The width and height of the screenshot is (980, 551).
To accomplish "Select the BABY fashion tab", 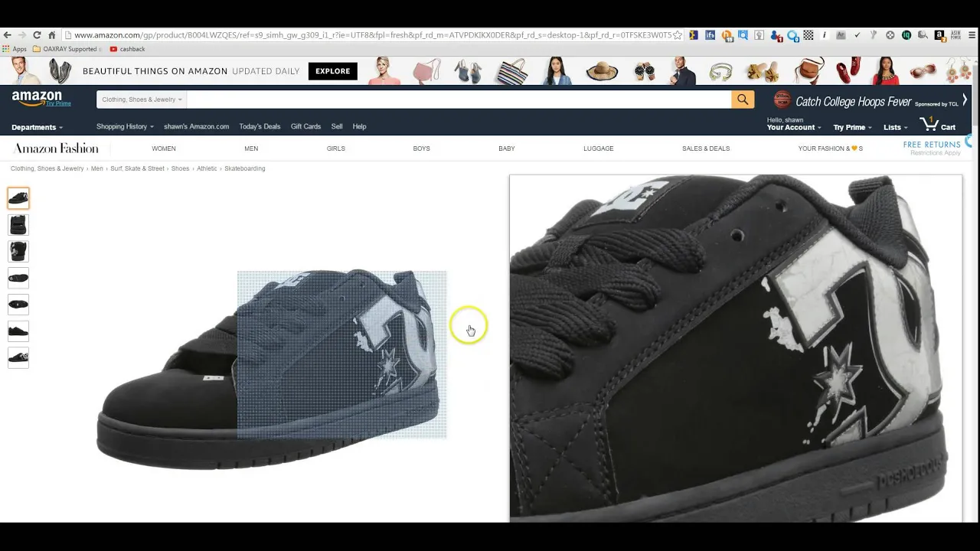I will [507, 148].
